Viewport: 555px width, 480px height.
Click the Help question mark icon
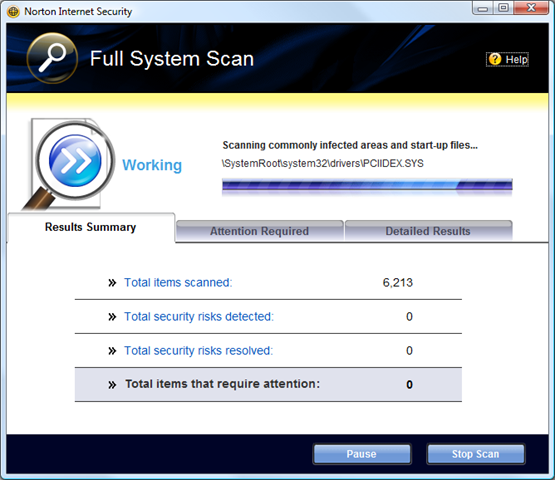click(x=495, y=59)
